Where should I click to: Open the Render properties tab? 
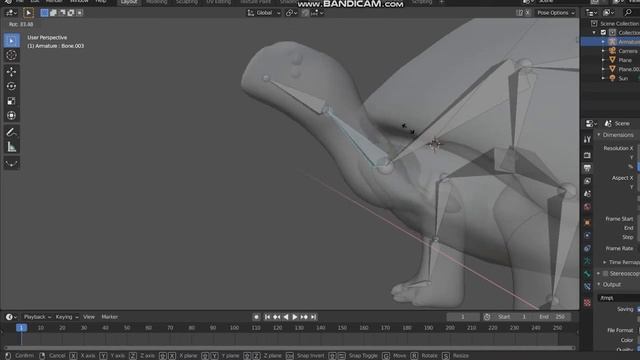click(587, 155)
